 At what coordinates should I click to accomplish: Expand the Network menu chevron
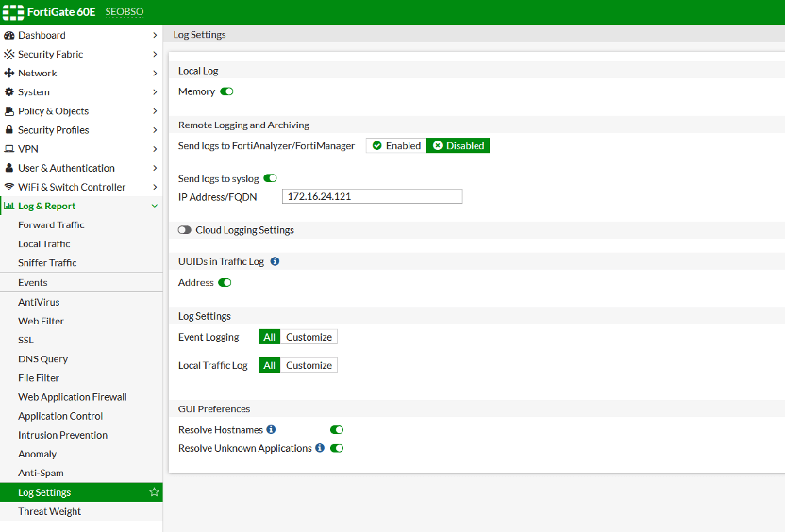coord(155,73)
